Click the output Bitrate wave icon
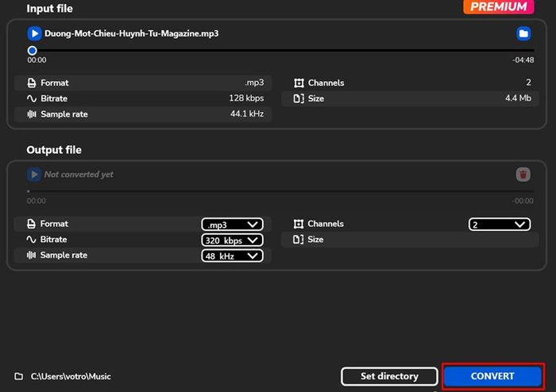 click(31, 240)
